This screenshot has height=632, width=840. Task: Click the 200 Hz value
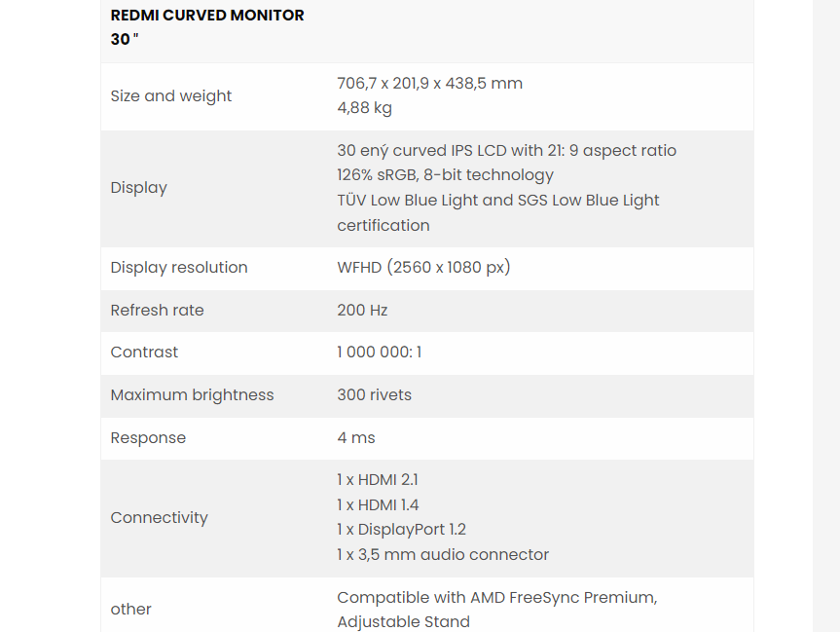pyautogui.click(x=362, y=310)
